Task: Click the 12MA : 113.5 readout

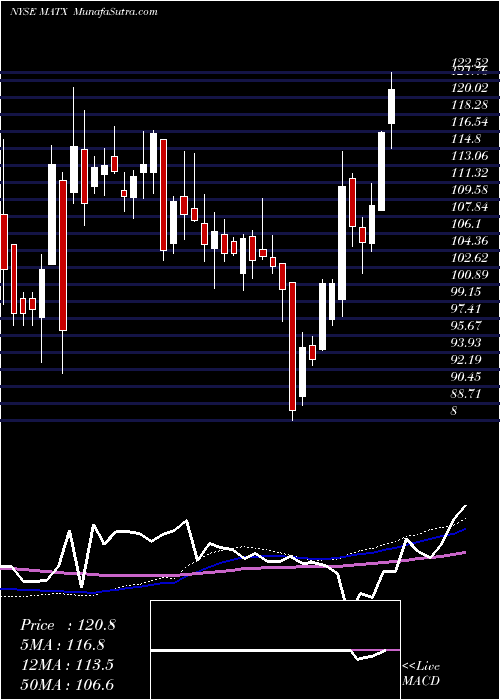Action: click(67, 664)
